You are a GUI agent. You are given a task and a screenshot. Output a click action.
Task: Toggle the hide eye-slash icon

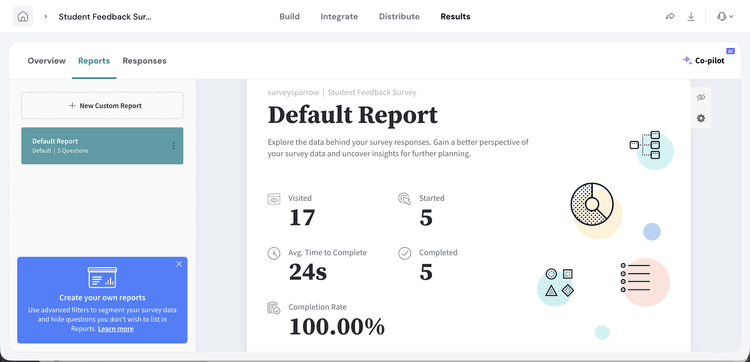point(701,98)
